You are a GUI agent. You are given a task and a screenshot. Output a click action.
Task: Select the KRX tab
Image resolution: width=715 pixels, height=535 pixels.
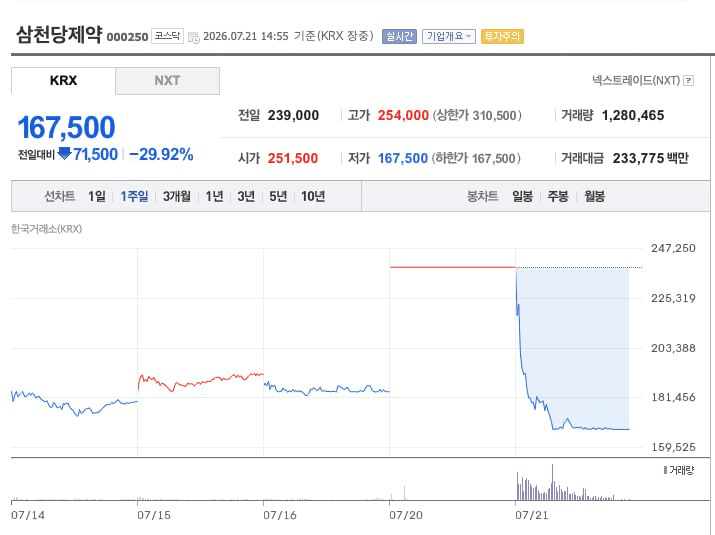(x=63, y=81)
